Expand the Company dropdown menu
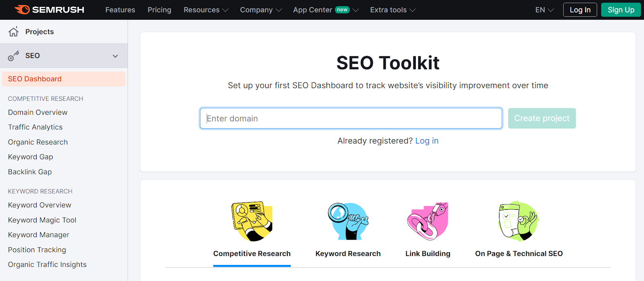The width and height of the screenshot is (644, 281). tap(261, 10)
